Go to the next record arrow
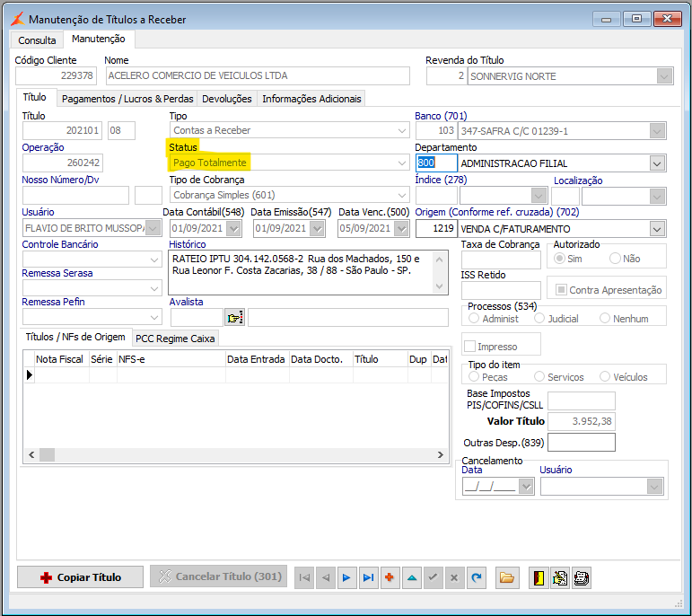Image resolution: width=692 pixels, height=616 pixels. 346,577
